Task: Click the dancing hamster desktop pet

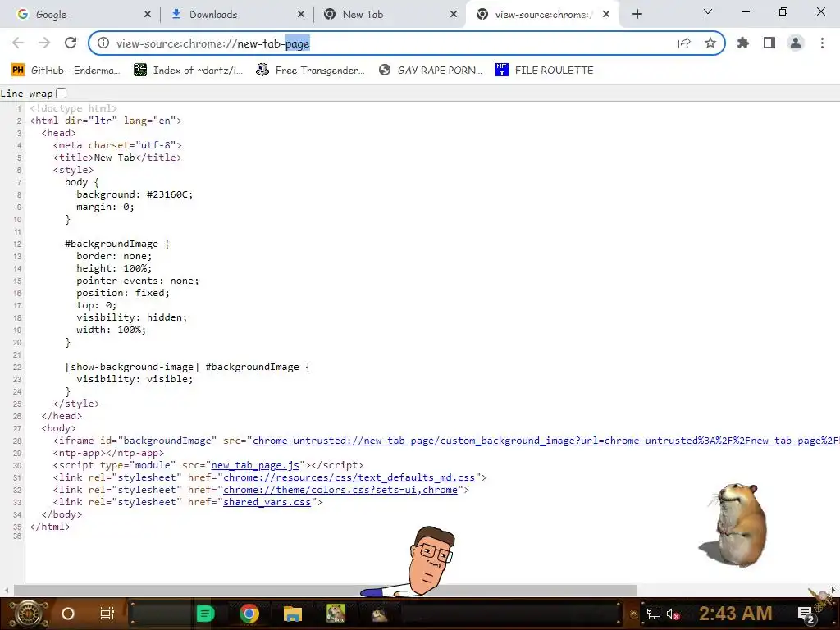Action: [734, 524]
